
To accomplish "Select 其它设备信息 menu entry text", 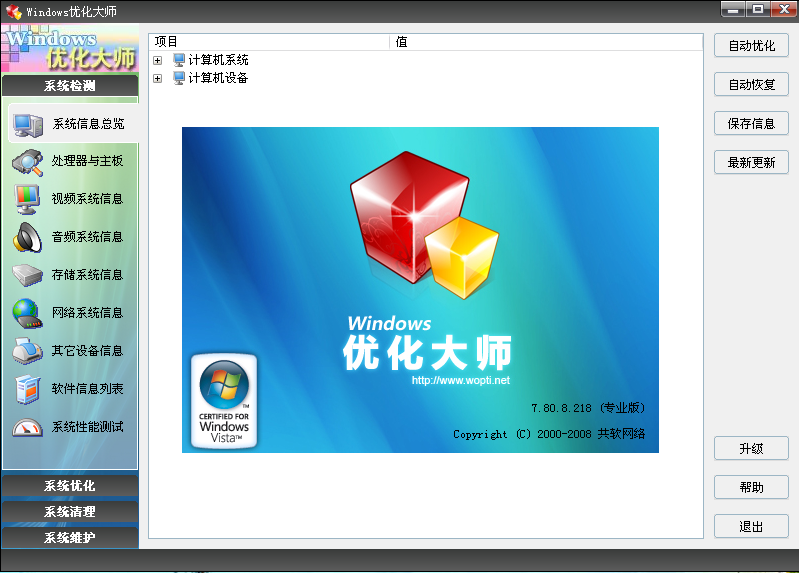I will point(87,351).
